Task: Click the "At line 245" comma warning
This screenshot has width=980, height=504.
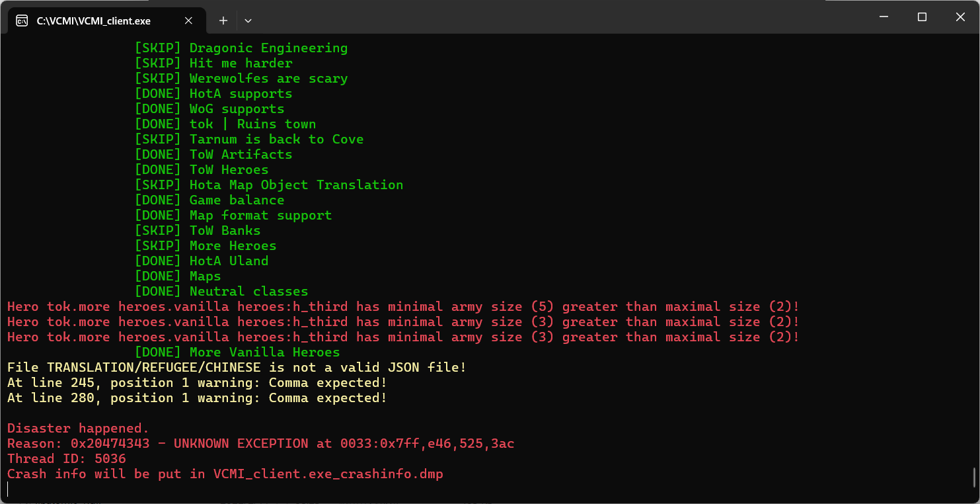Action: click(197, 383)
